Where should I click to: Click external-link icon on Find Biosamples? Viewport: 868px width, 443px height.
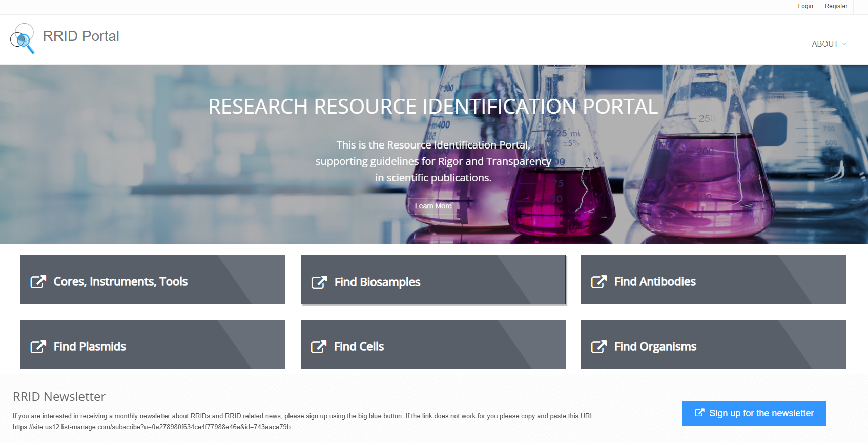319,282
